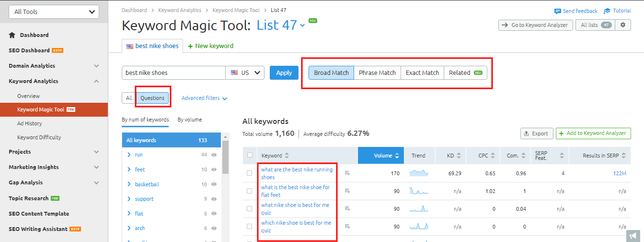The height and width of the screenshot is (242, 644).
Task: Open SEO Content Template
Action: click(x=39, y=214)
